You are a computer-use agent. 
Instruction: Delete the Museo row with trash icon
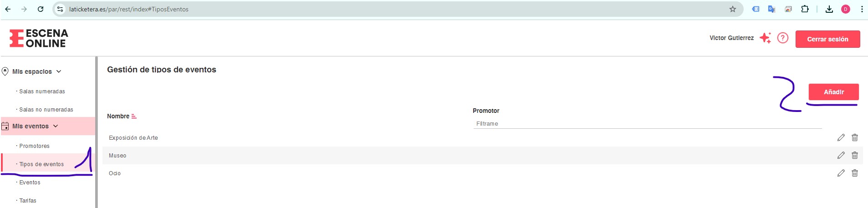[855, 155]
